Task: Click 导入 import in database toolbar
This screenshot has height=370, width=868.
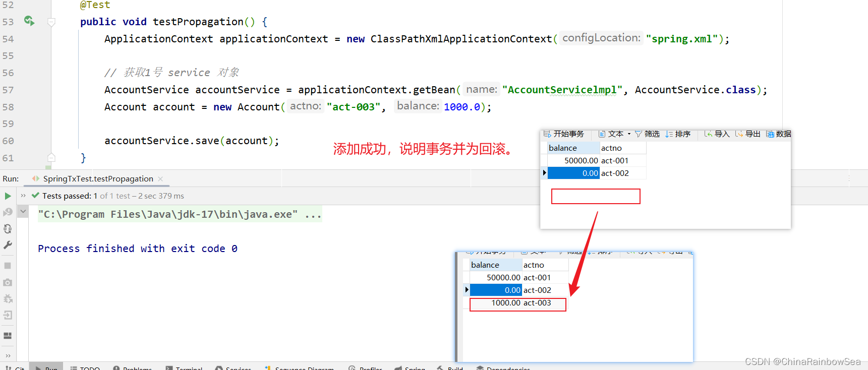Action: 717,134
